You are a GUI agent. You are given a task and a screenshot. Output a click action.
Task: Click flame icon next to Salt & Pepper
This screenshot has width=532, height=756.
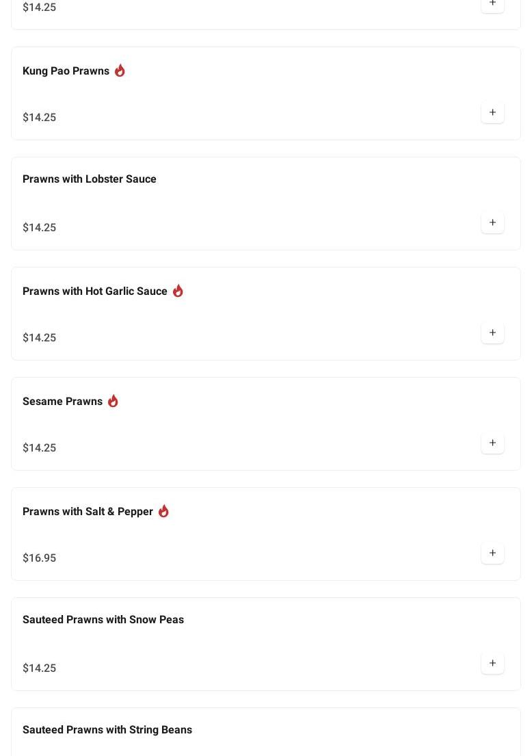point(163,511)
